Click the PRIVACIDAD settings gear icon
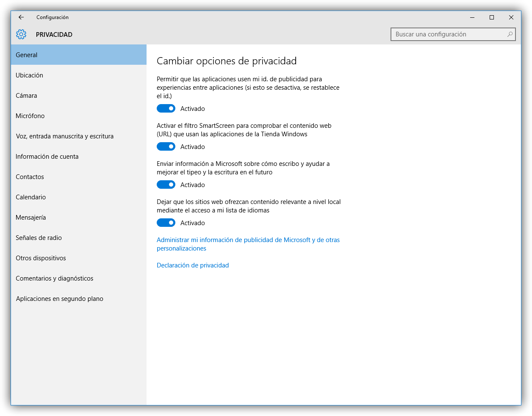 [x=21, y=34]
